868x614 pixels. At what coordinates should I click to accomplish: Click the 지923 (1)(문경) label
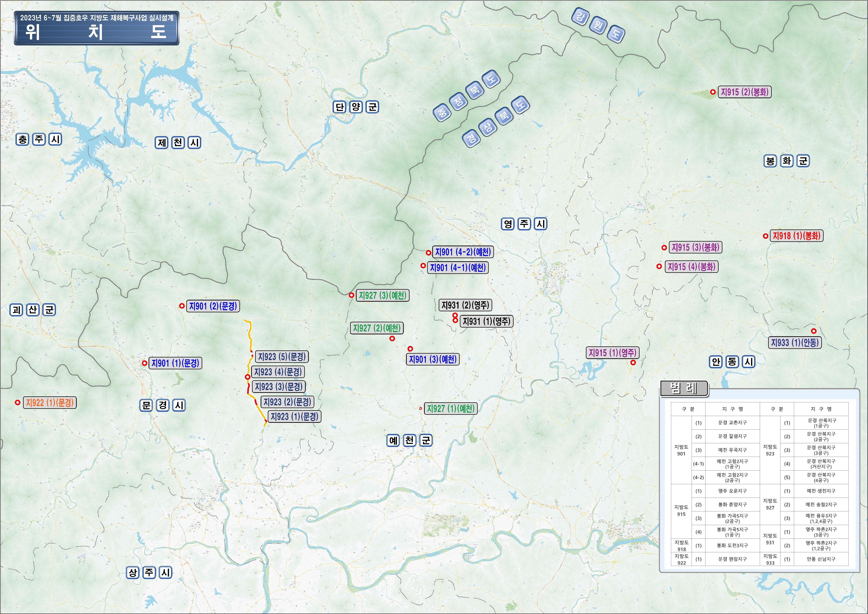tap(295, 416)
